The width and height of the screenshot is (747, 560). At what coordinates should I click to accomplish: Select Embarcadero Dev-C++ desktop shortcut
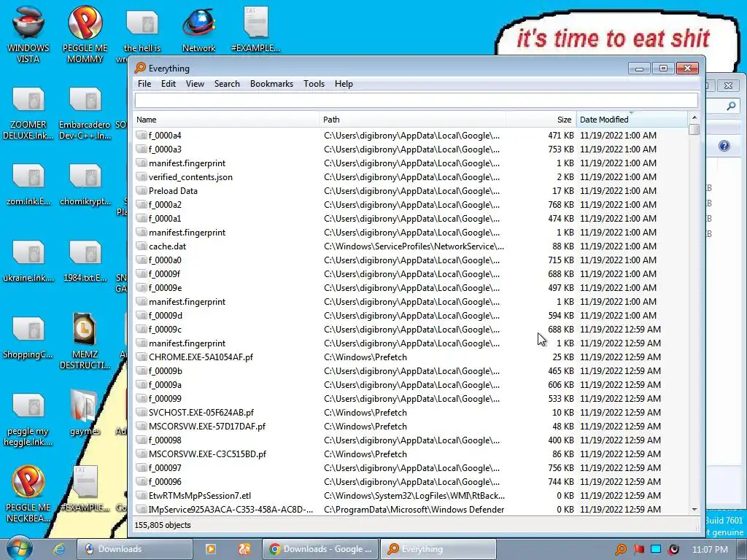[x=85, y=113]
